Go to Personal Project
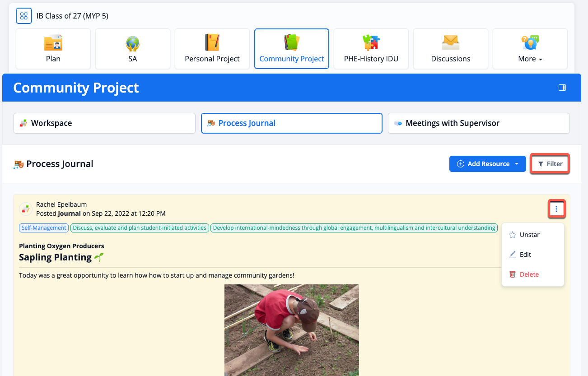This screenshot has height=376, width=588. (x=212, y=49)
